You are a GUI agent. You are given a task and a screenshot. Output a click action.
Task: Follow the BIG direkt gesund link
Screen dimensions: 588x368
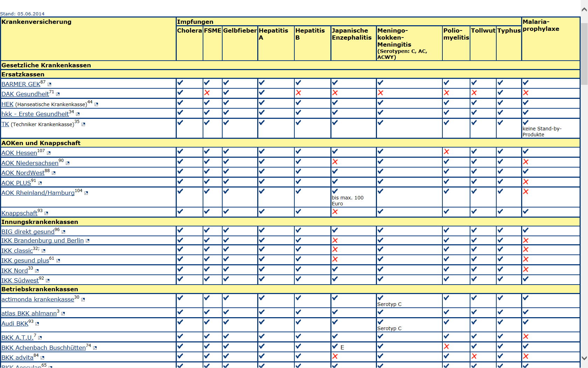click(28, 232)
